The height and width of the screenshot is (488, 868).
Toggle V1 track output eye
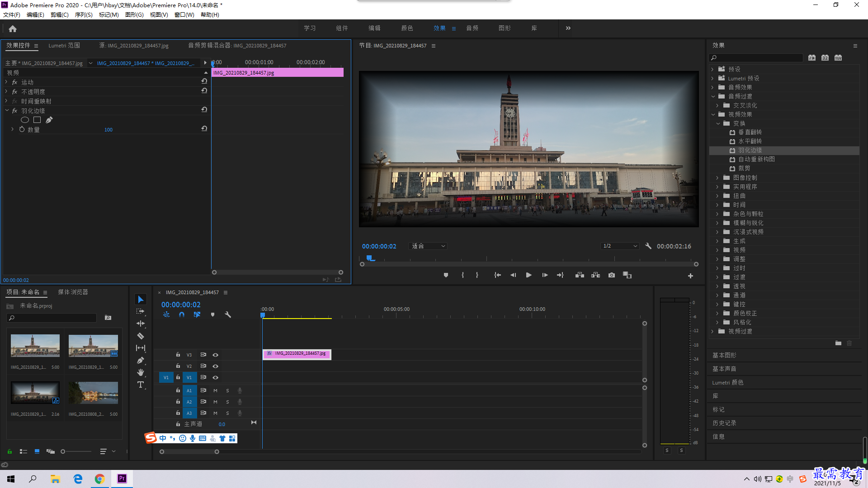216,378
